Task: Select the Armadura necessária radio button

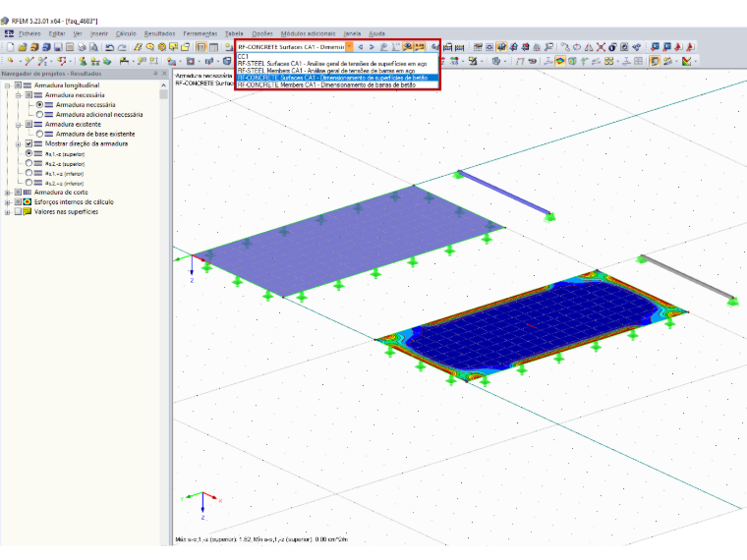Action: click(39, 104)
